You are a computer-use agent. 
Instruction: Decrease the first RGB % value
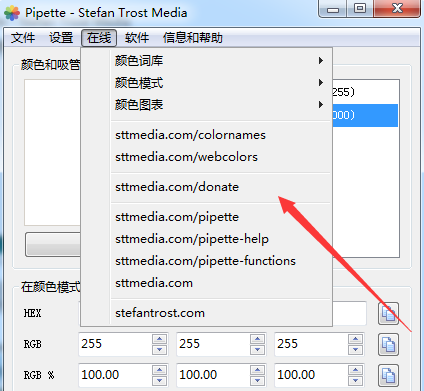(x=160, y=381)
